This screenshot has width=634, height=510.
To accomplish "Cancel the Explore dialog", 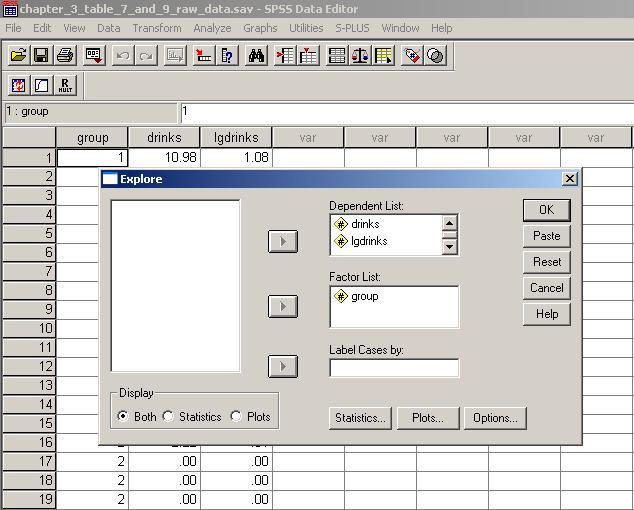I will [547, 288].
